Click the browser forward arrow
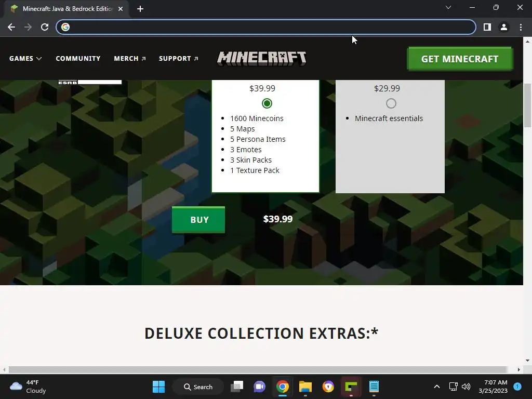 coord(28,27)
